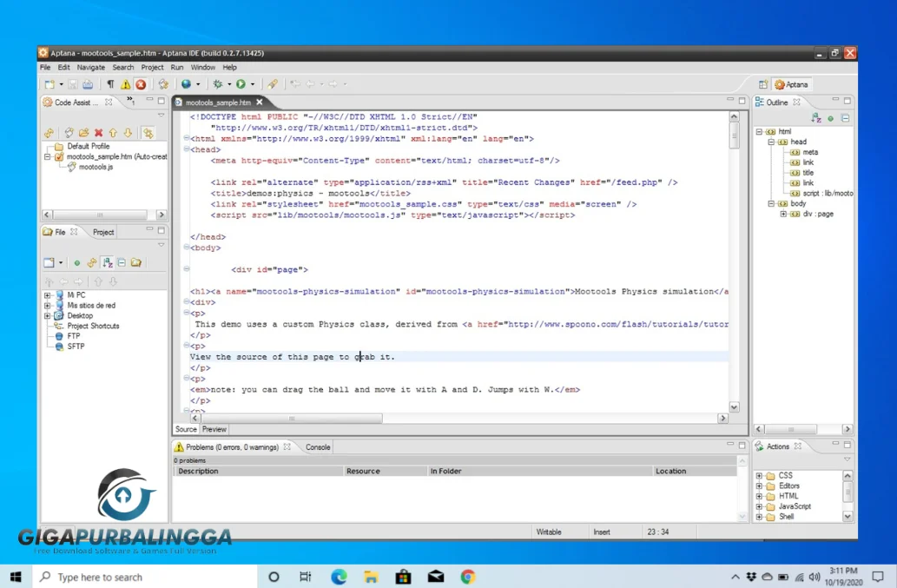
Task: Select the Console tab in the bottom panel
Action: pyautogui.click(x=317, y=446)
